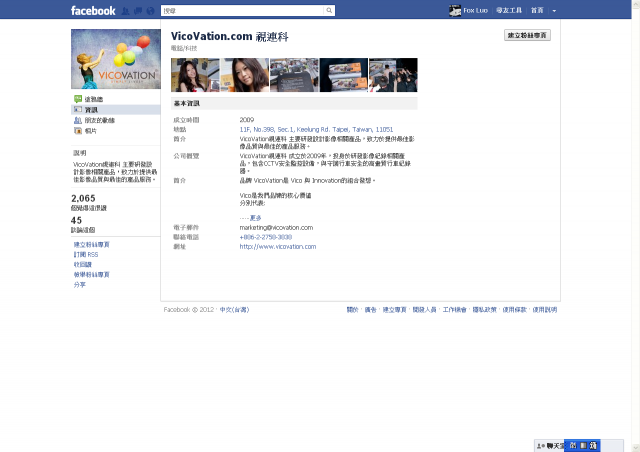Click first IME icon in blue language bar

pyautogui.click(x=573, y=445)
